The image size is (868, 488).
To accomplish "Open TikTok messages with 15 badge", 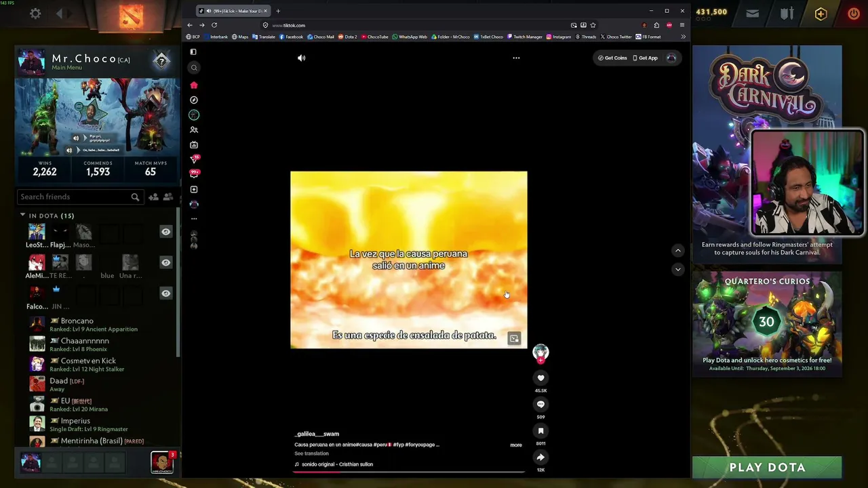I will [x=194, y=159].
